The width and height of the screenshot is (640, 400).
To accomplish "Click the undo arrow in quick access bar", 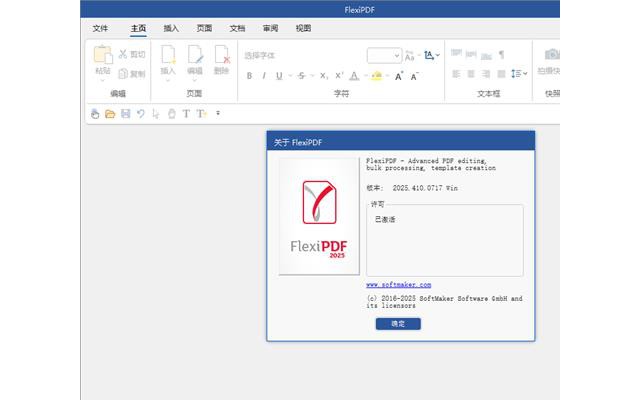I will (x=141, y=114).
